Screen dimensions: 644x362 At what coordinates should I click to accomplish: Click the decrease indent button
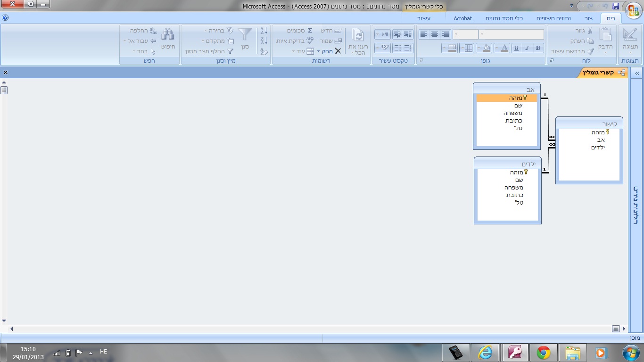[x=408, y=34]
